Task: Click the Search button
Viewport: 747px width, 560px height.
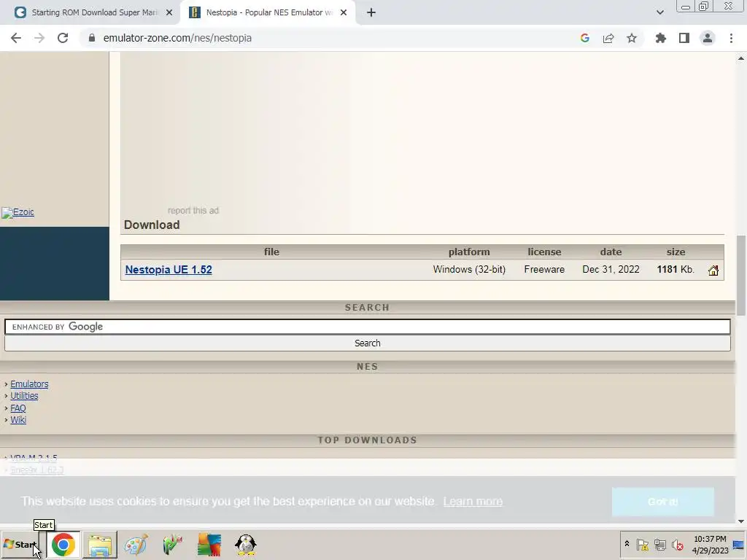Action: coord(368,343)
